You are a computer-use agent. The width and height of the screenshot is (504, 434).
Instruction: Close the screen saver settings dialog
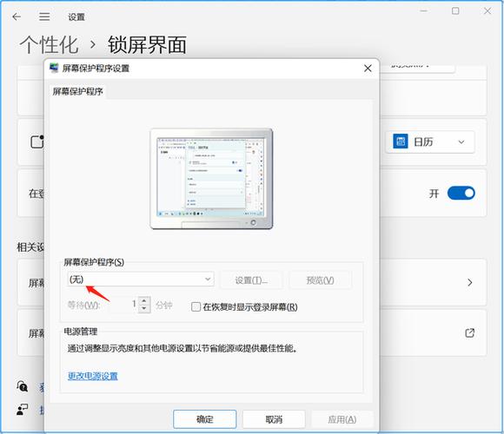tap(368, 68)
